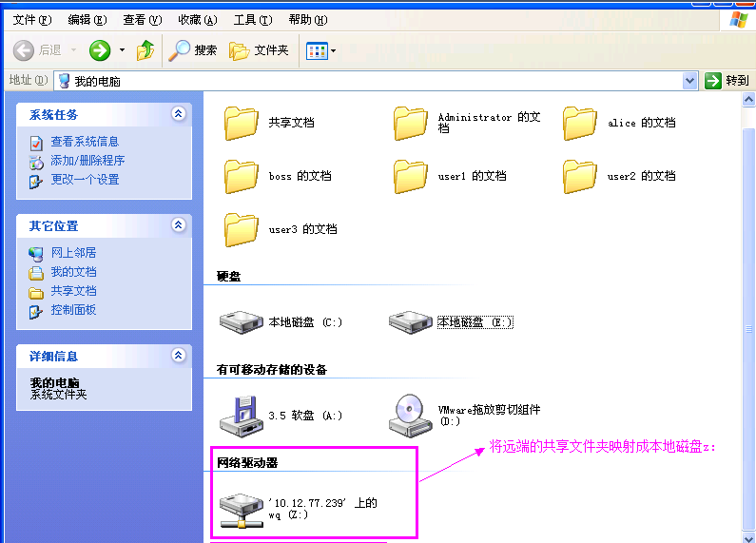Expand the address bar dropdown arrow
The height and width of the screenshot is (543, 756).
tap(690, 81)
